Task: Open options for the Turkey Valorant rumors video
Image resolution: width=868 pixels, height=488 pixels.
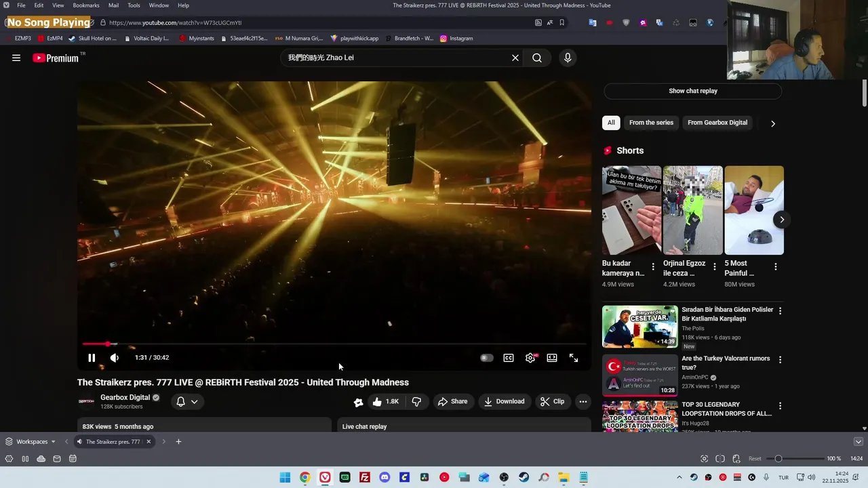Action: [780, 359]
